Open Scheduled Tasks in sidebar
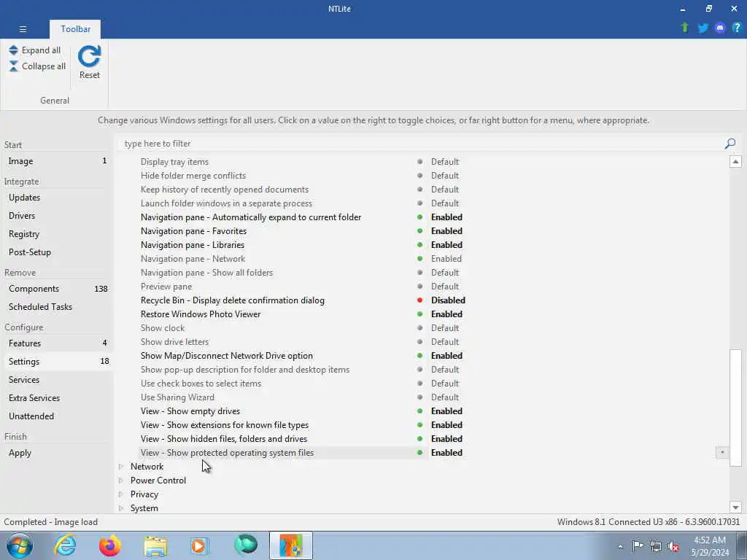Viewport: 747px width, 560px height. coord(57,307)
